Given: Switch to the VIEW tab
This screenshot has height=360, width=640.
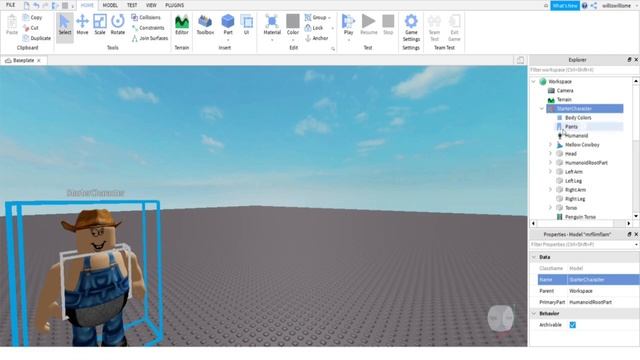Looking at the screenshot, I should tap(151, 5).
